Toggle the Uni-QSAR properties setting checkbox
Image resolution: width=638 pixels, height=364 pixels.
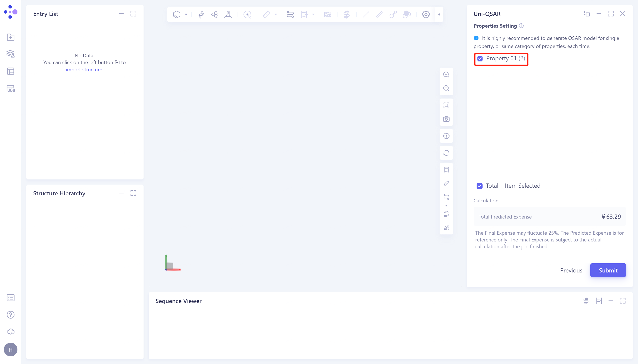(480, 58)
